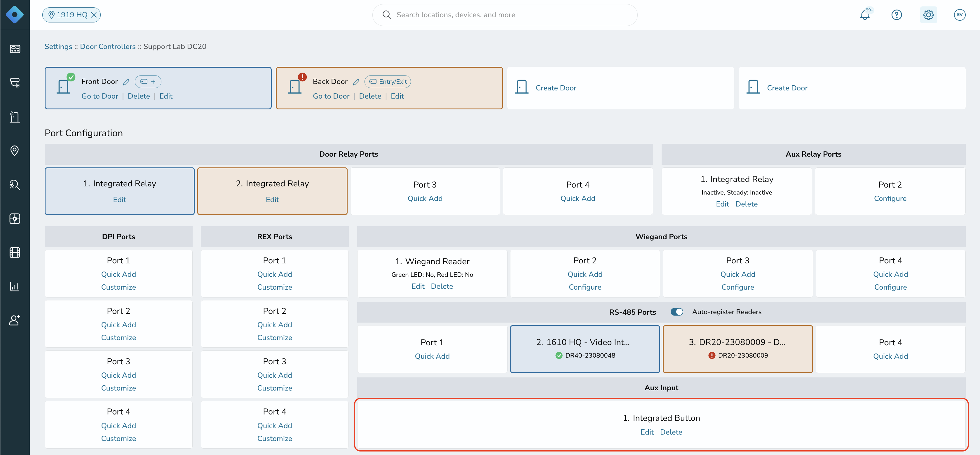Remove the 1919 HQ location filter

pos(94,15)
